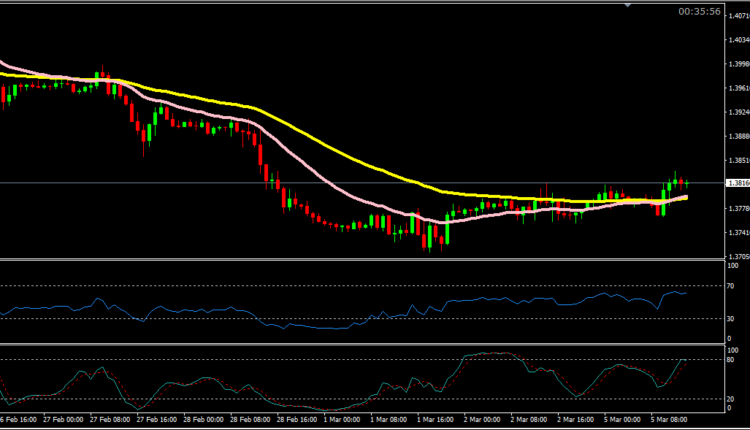Click the stochastic 80 level label
Image resolution: width=750 pixels, height=430 pixels.
(730, 359)
